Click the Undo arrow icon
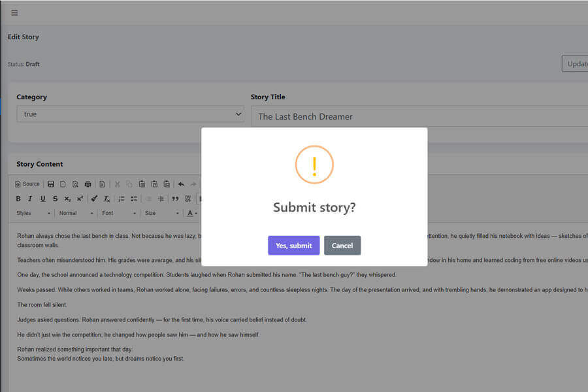The width and height of the screenshot is (588, 392). coord(181,184)
